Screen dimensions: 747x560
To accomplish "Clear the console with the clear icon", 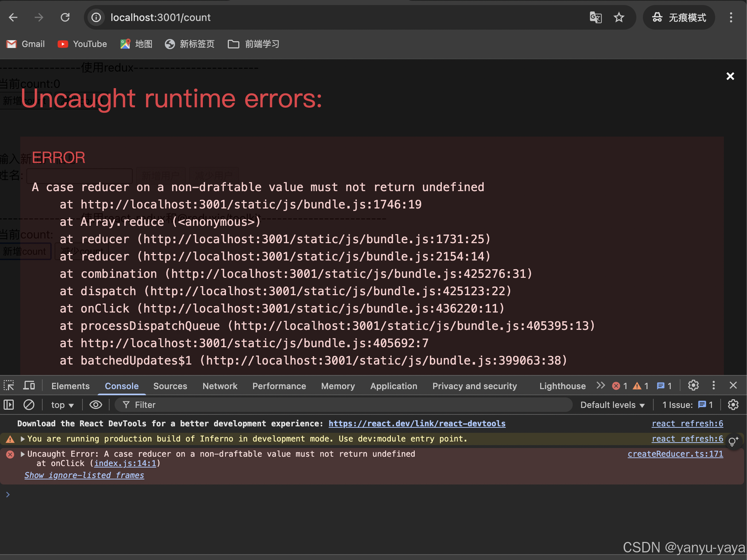I will (29, 405).
